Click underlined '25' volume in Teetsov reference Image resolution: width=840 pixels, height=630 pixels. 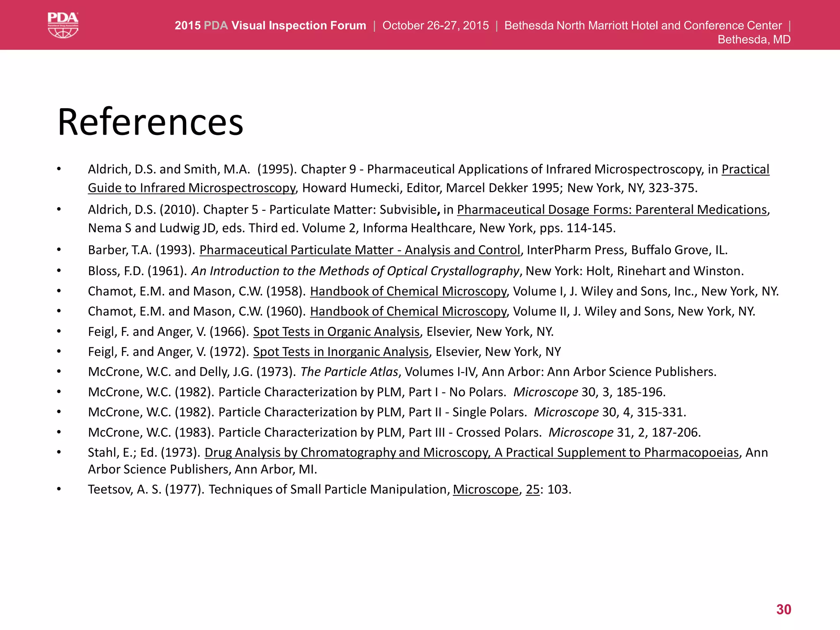(x=532, y=489)
